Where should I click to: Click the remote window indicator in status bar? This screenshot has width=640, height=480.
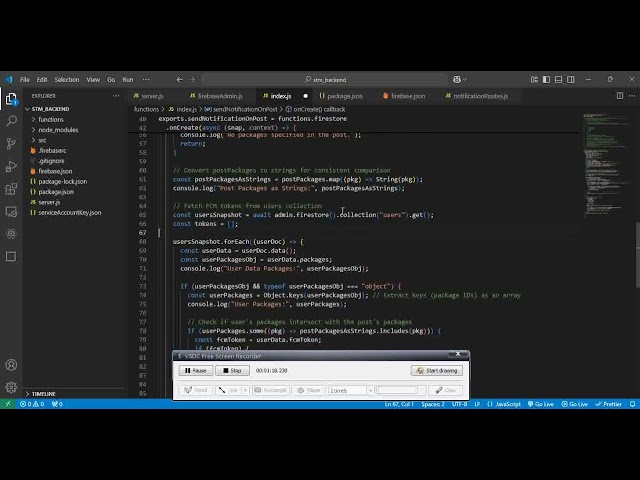pyautogui.click(x=8, y=404)
